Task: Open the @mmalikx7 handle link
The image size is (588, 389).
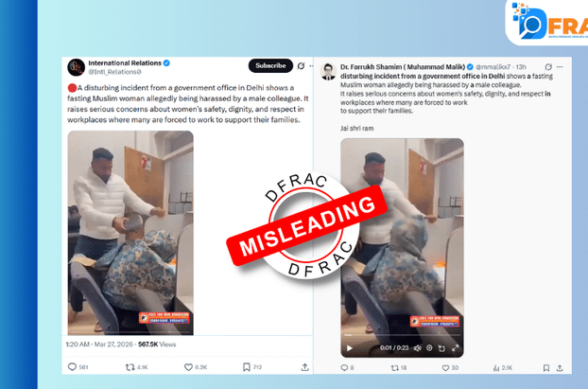Action: point(493,67)
